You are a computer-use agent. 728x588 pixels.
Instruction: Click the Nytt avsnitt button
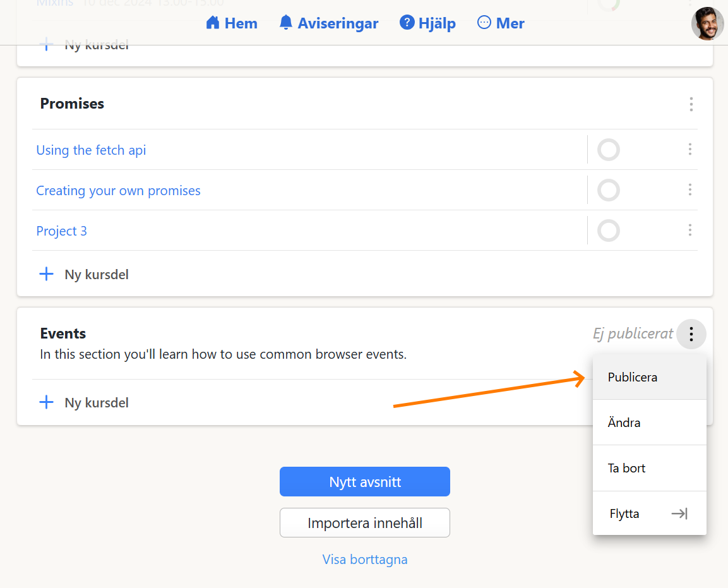[x=365, y=482]
